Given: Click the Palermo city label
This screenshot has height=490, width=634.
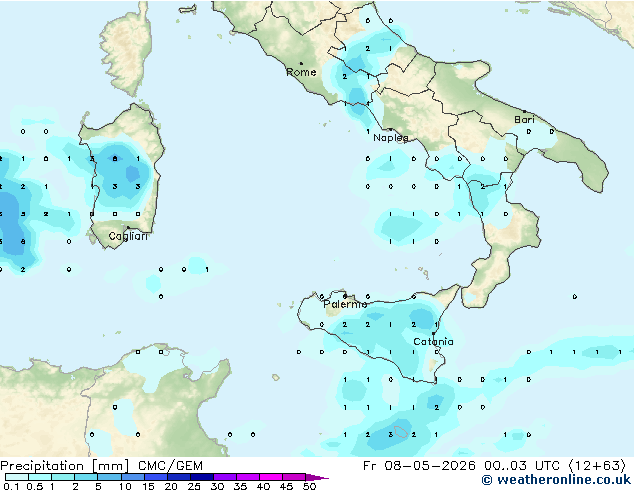Looking at the screenshot, I should click(x=345, y=304).
